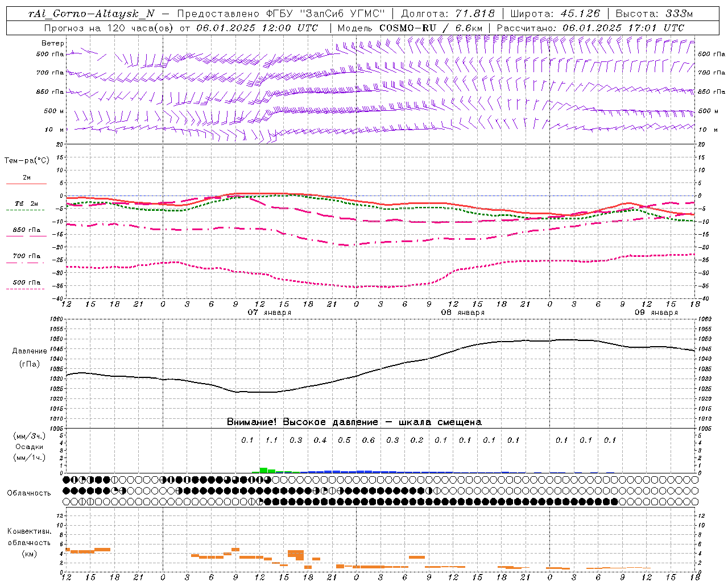Screen dimensions: 728x582
Task: Click the station title rAl_Gorno-Altaysk_N
Action: point(92,14)
